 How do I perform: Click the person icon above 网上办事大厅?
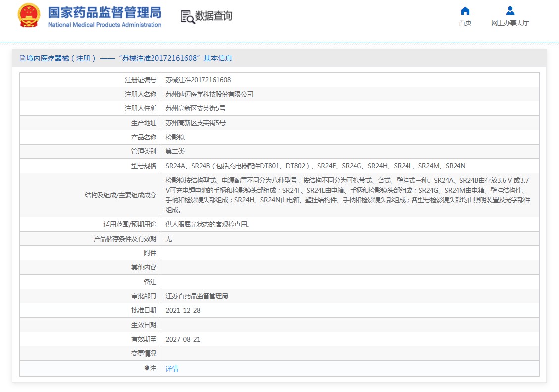coord(510,11)
